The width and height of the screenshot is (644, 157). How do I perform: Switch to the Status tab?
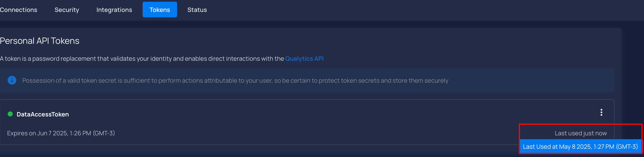coord(197,10)
